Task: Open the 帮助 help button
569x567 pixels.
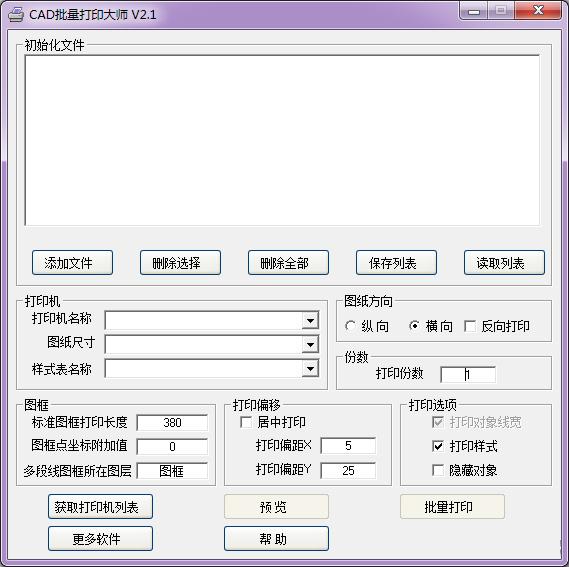Action: pos(277,538)
